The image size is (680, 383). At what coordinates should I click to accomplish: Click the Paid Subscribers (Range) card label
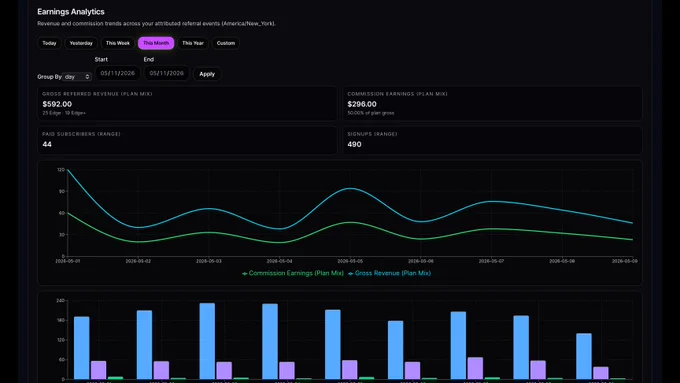[82, 134]
